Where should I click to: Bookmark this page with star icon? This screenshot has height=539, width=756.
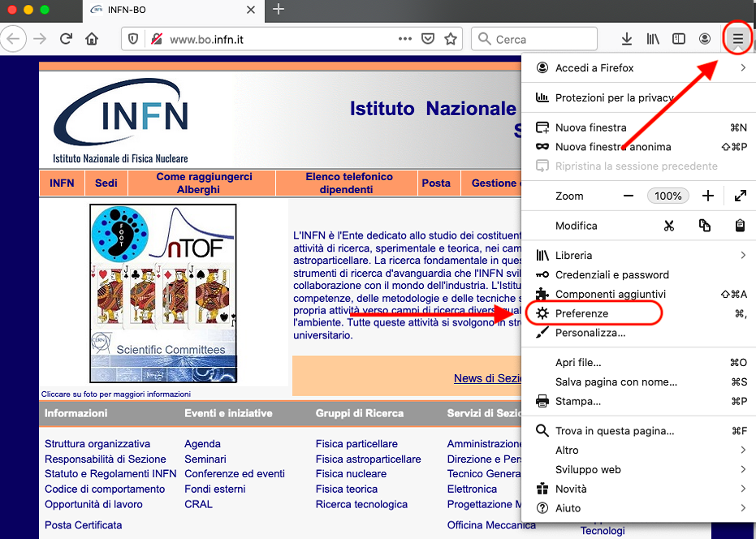pos(451,39)
